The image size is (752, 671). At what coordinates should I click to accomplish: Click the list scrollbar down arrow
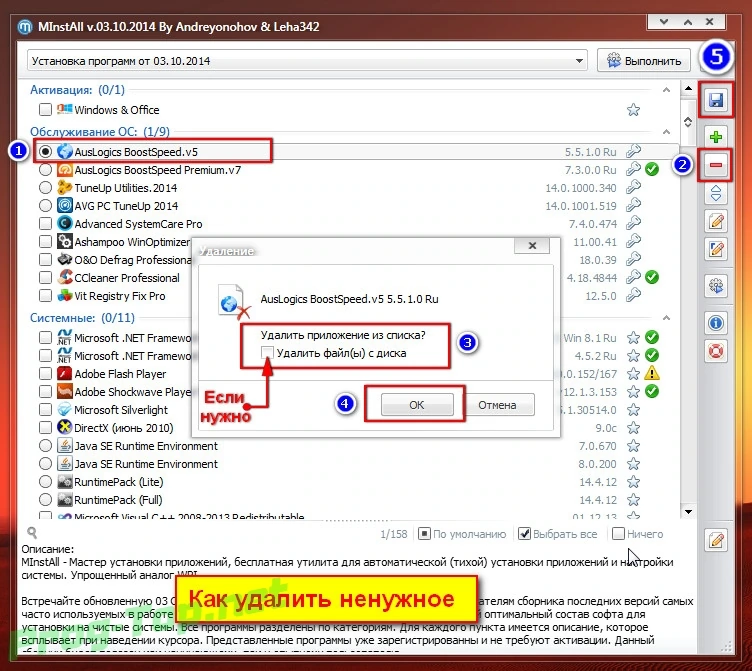tap(688, 512)
